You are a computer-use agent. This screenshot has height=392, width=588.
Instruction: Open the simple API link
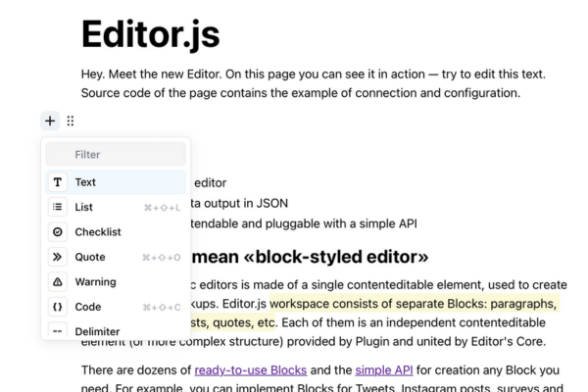(x=384, y=370)
